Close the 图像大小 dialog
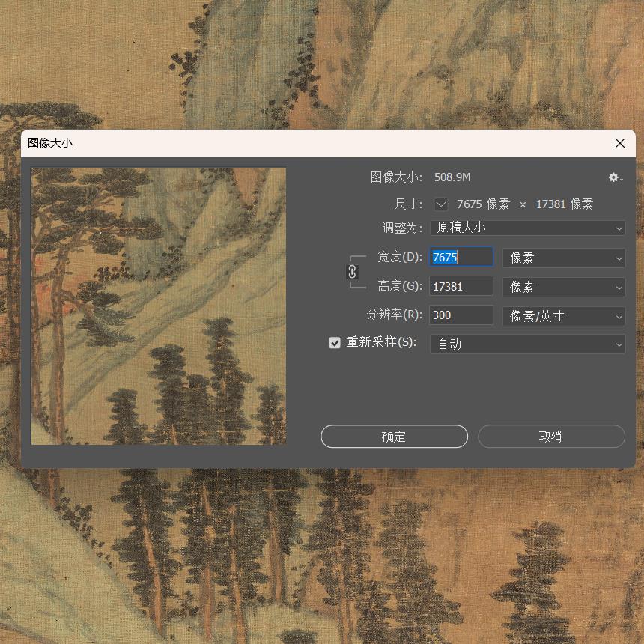This screenshot has width=644, height=644. (620, 143)
